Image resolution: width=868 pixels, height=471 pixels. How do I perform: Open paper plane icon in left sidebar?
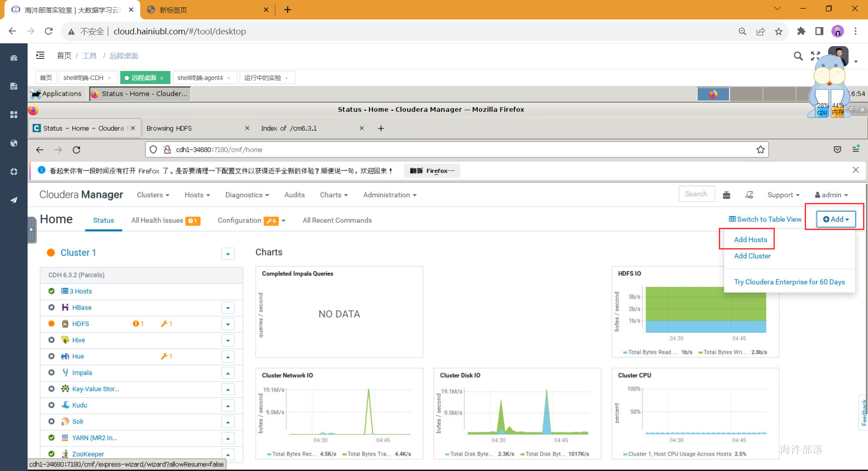click(14, 200)
